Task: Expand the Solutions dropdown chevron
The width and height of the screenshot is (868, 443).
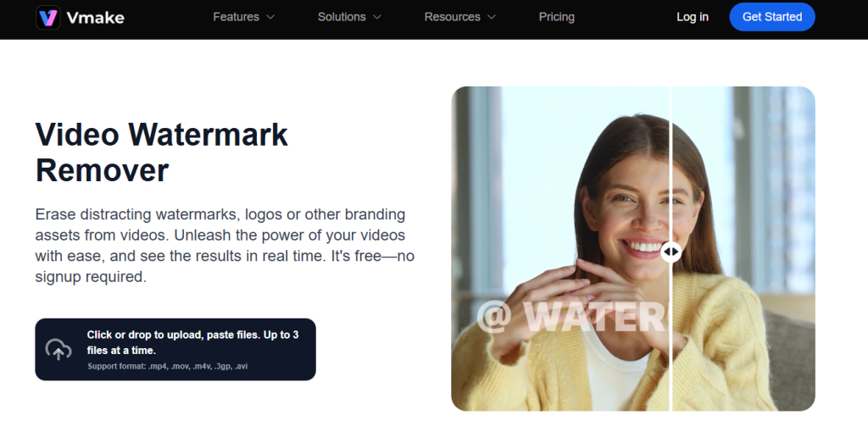Action: click(x=377, y=17)
